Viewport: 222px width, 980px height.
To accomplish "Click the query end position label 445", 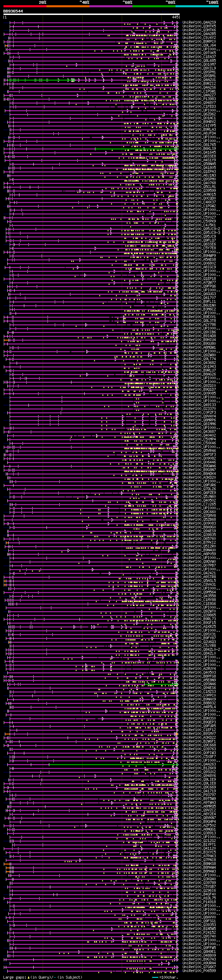I will [x=175, y=17].
